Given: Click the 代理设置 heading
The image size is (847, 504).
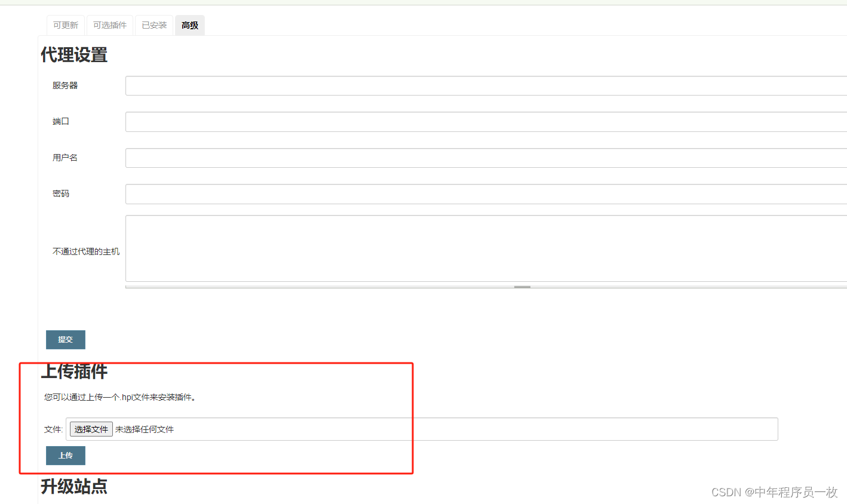Looking at the screenshot, I should pyautogui.click(x=74, y=55).
